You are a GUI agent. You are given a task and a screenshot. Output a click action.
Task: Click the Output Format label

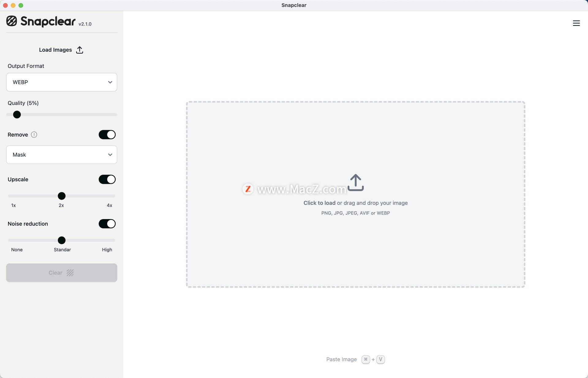point(26,66)
